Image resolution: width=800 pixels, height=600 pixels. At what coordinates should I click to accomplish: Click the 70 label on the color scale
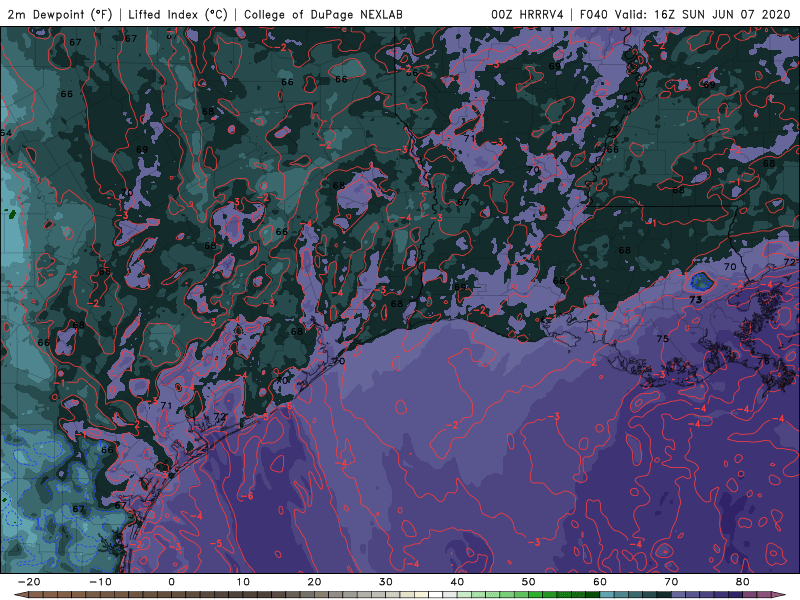tap(671, 582)
